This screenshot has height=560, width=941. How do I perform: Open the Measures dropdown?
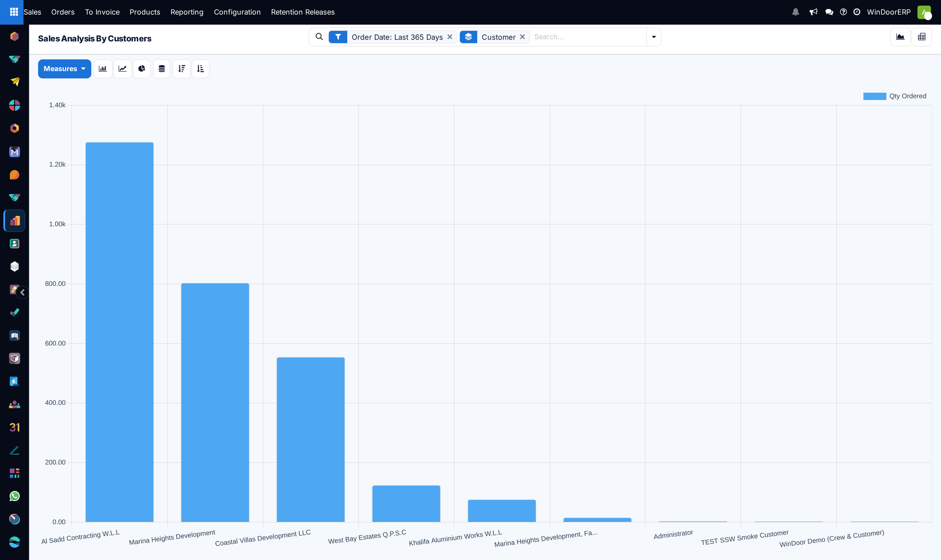[64, 69]
